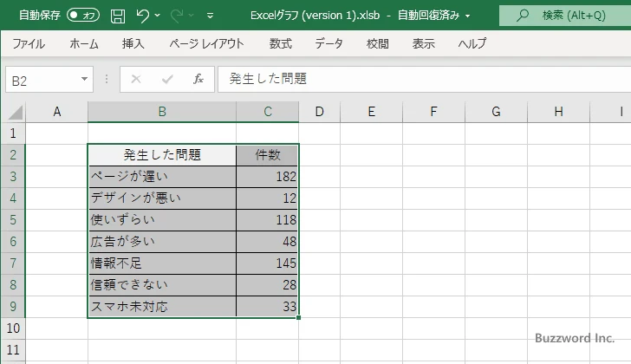Select cell 広告が多い
Image resolution: width=631 pixels, height=364 pixels.
pos(162,242)
